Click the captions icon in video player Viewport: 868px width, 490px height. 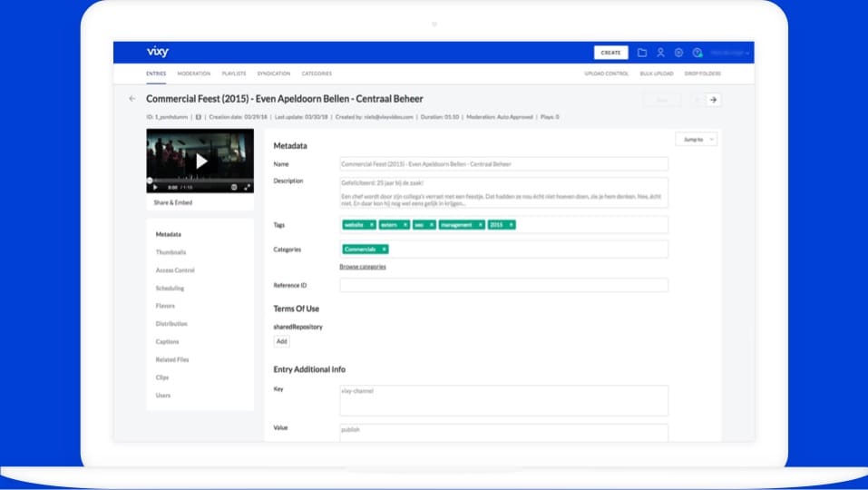pyautogui.click(x=234, y=187)
